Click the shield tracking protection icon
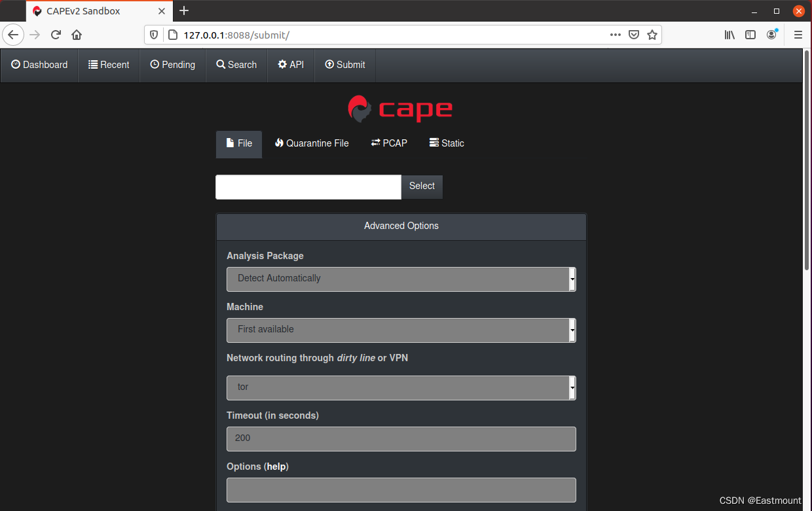The image size is (812, 511). tap(154, 35)
